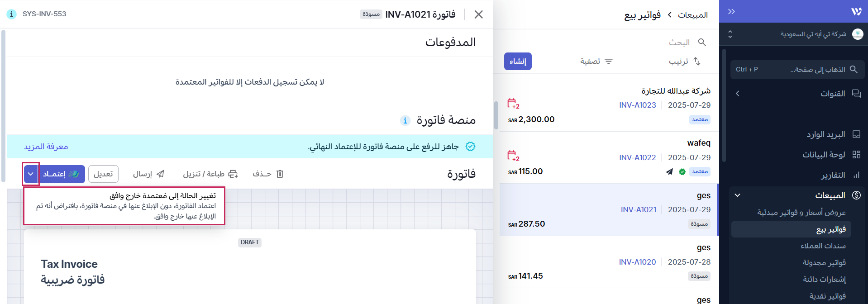The image size is (868, 304).
Task: Click the print/download icon طباعة / تنزيل
Action: [233, 174]
